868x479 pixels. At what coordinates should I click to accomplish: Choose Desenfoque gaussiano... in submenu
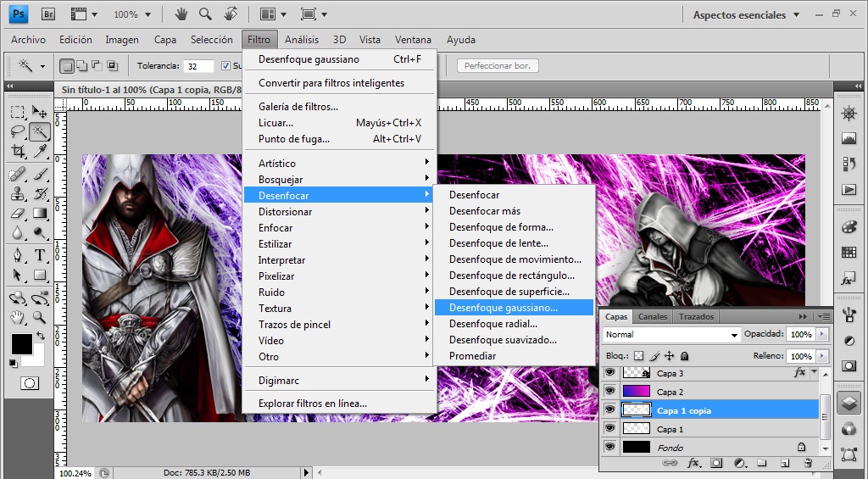tap(514, 308)
